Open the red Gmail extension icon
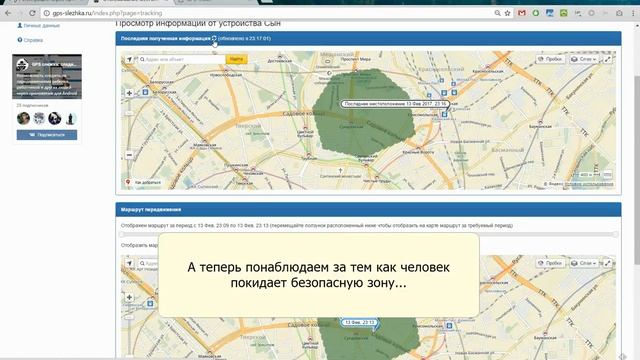 coord(522,13)
